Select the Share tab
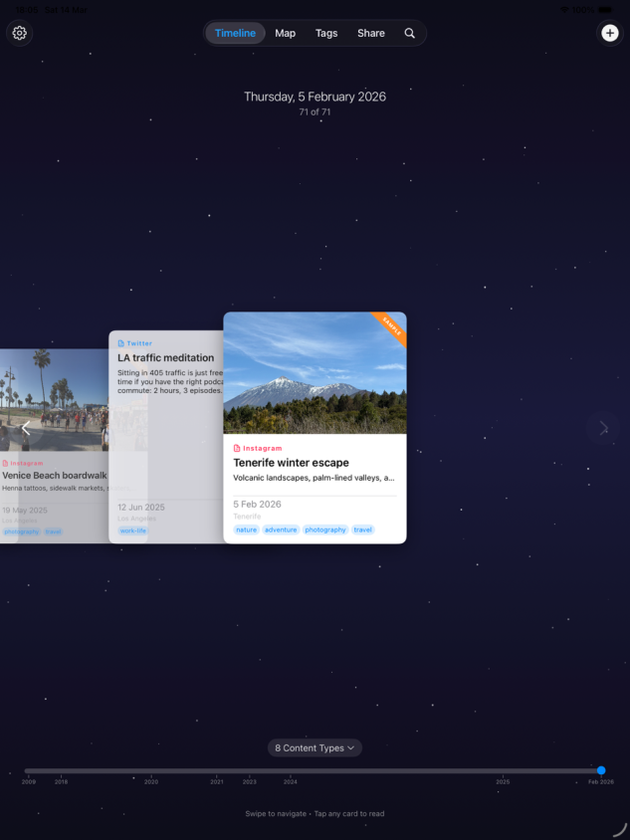 (x=370, y=33)
